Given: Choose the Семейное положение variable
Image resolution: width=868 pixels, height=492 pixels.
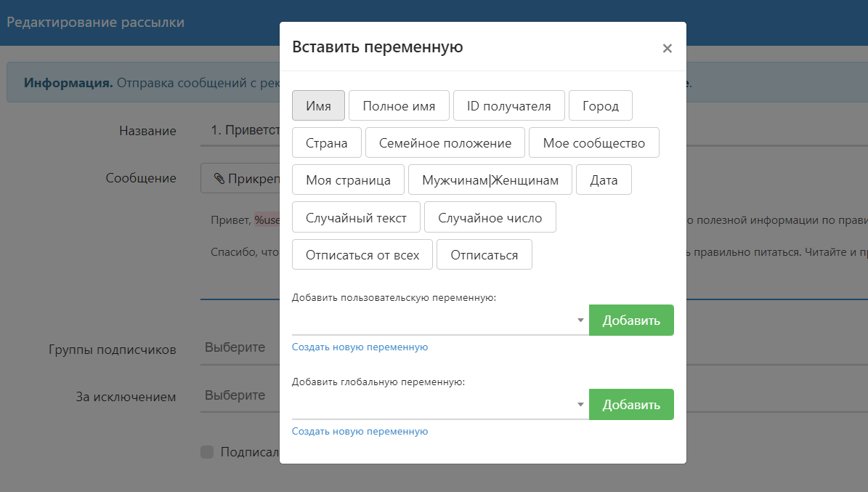Looking at the screenshot, I should coord(445,142).
